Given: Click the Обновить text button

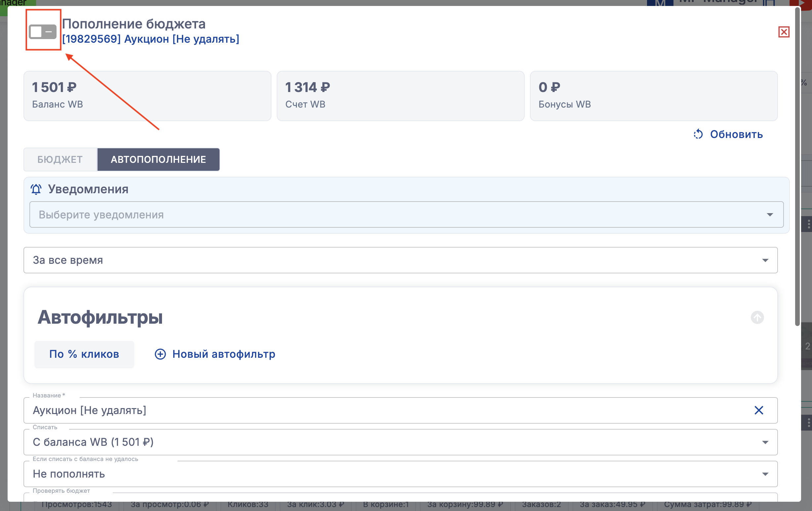Looking at the screenshot, I should coord(736,134).
